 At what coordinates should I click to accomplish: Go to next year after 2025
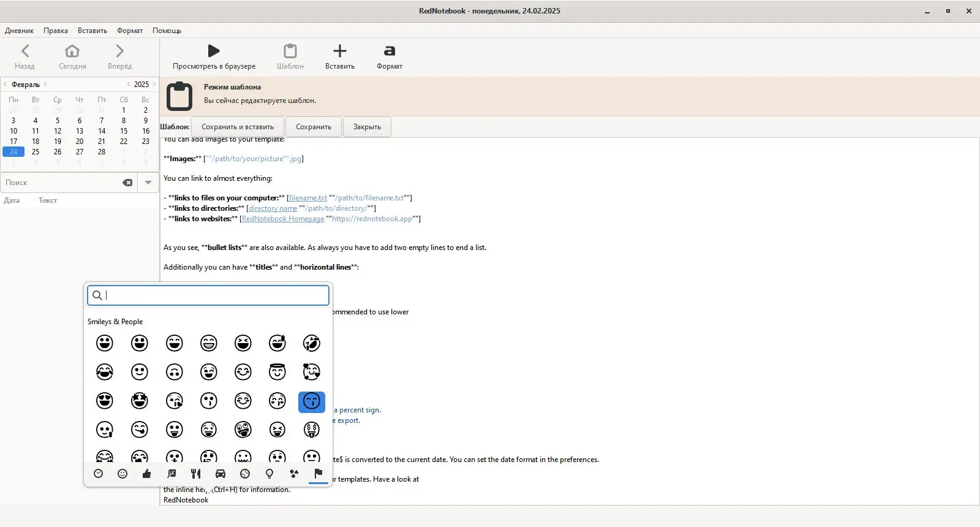click(x=154, y=84)
